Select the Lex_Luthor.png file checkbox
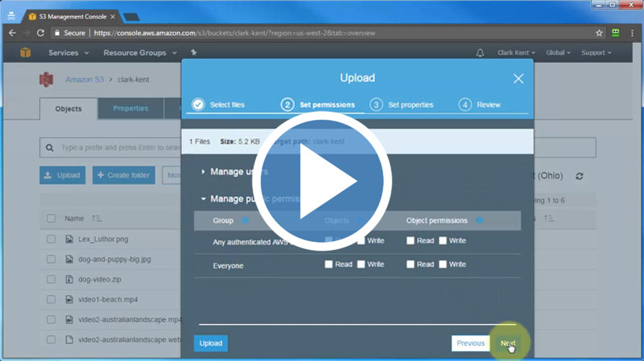644x361 pixels. coord(52,240)
